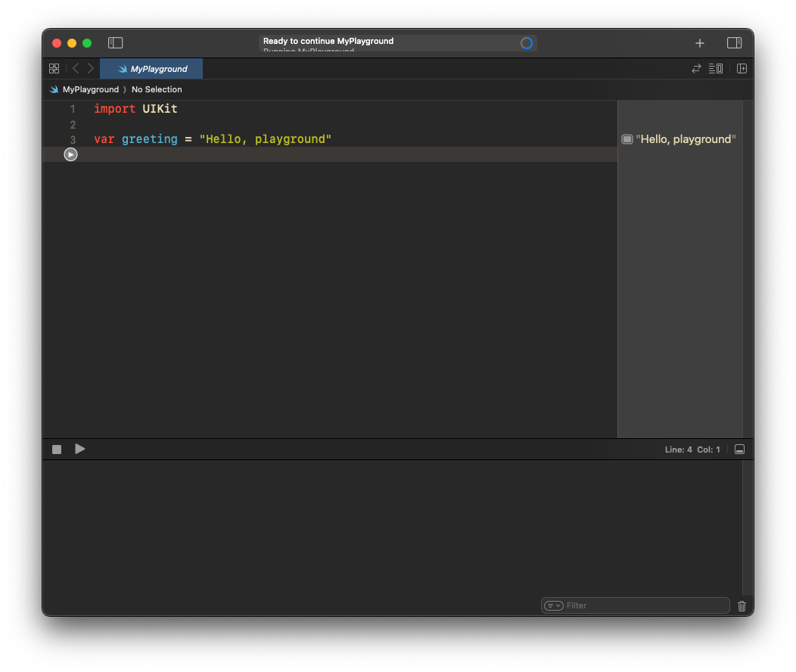Click MyPlayground in the jump bar
The height and width of the screenshot is (672, 796).
click(90, 89)
